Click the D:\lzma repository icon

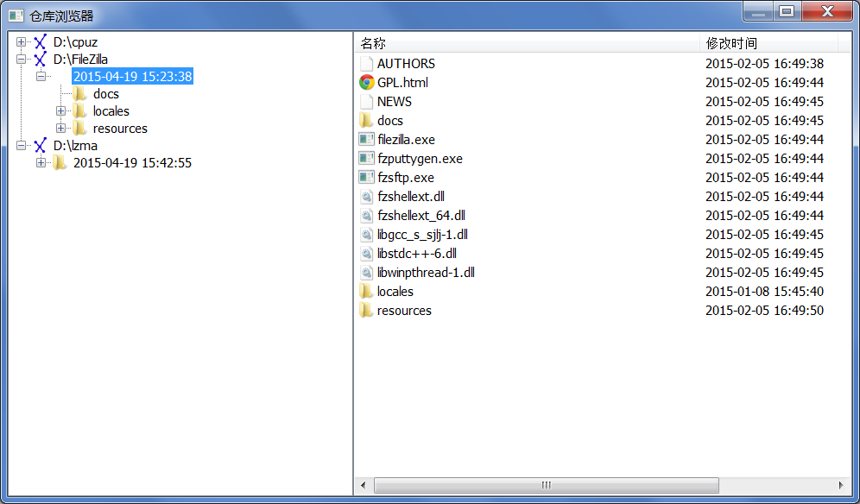coord(40,145)
